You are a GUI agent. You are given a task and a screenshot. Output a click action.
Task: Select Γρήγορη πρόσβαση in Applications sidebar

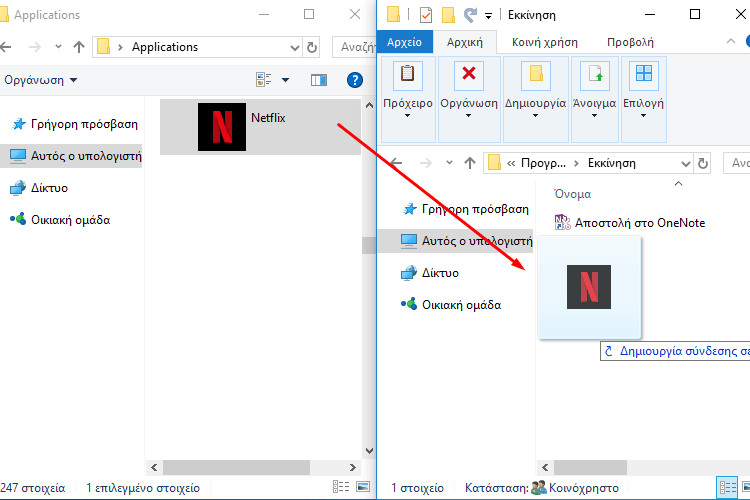coord(74,124)
